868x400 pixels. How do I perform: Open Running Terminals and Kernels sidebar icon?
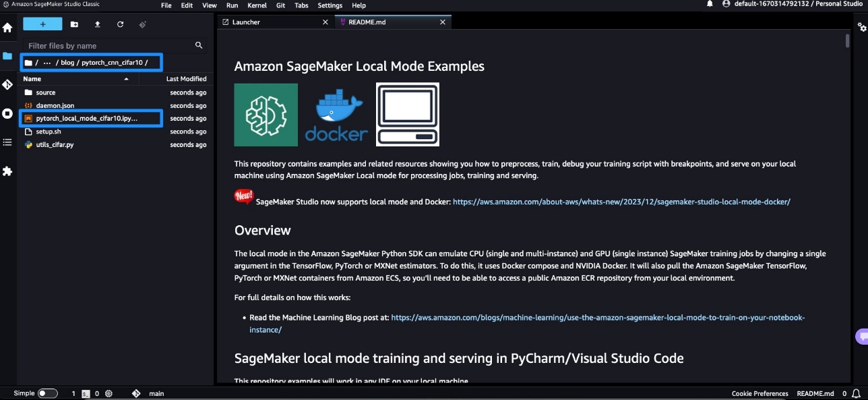7,113
